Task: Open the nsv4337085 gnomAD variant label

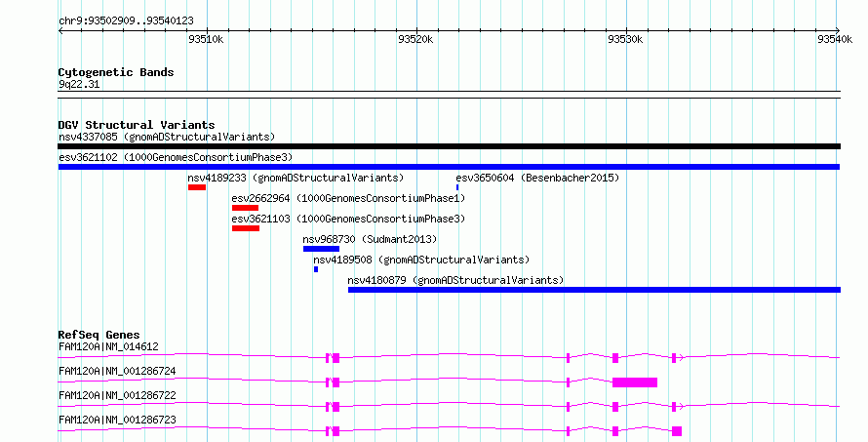Action: 167,137
